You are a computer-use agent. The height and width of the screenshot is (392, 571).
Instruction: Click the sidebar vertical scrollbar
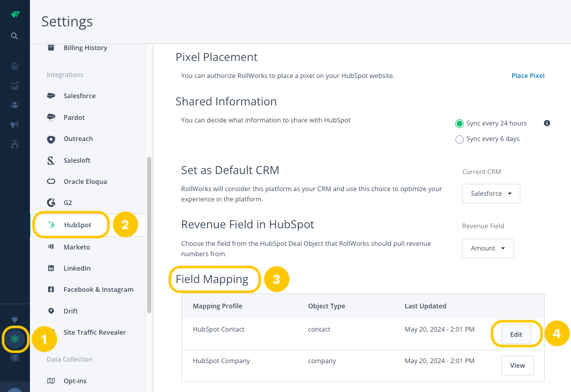point(149,234)
